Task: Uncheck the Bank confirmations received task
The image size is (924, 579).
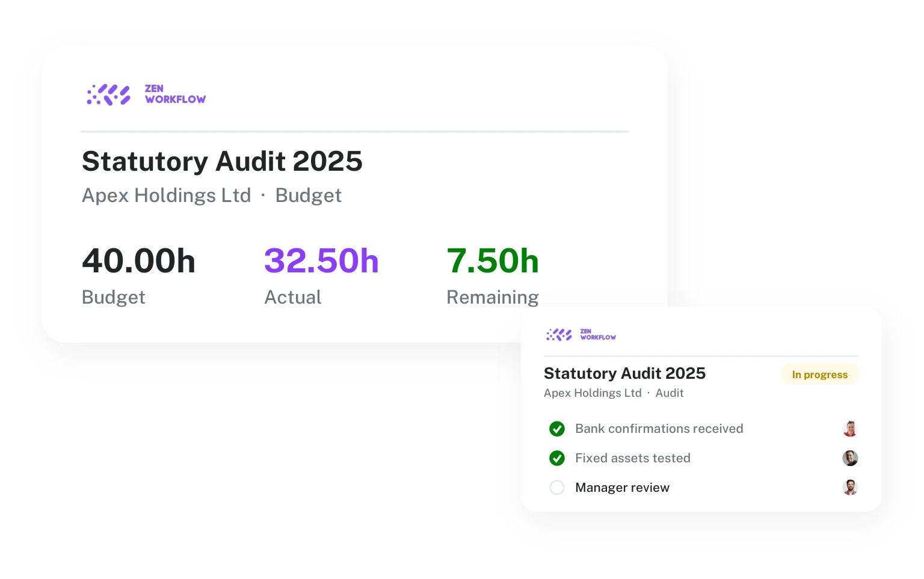Action: coord(557,429)
